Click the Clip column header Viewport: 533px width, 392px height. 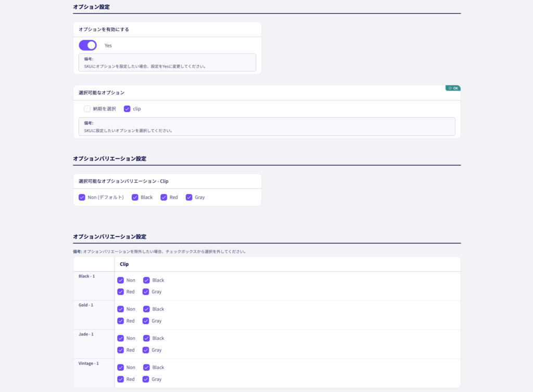pyautogui.click(x=124, y=264)
